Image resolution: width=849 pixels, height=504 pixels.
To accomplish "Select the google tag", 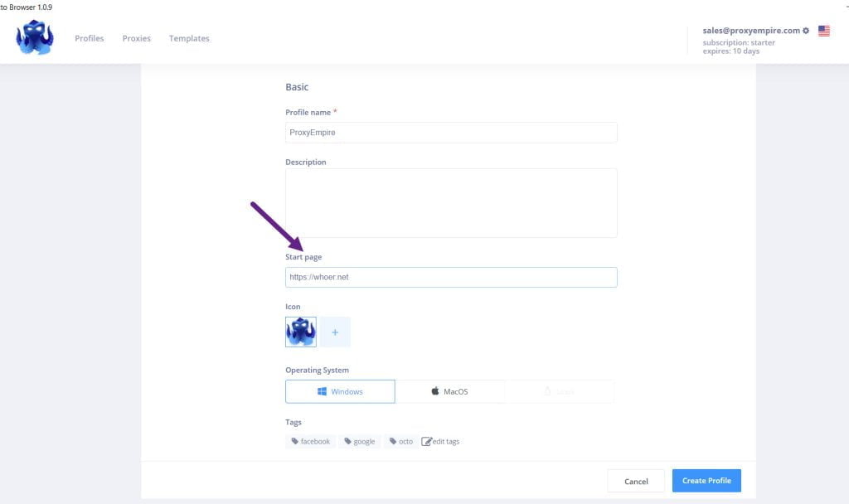I will (360, 441).
